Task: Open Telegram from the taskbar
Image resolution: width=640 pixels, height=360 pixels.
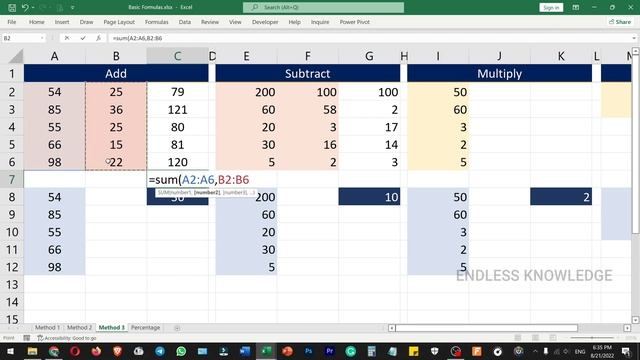Action: point(160,351)
